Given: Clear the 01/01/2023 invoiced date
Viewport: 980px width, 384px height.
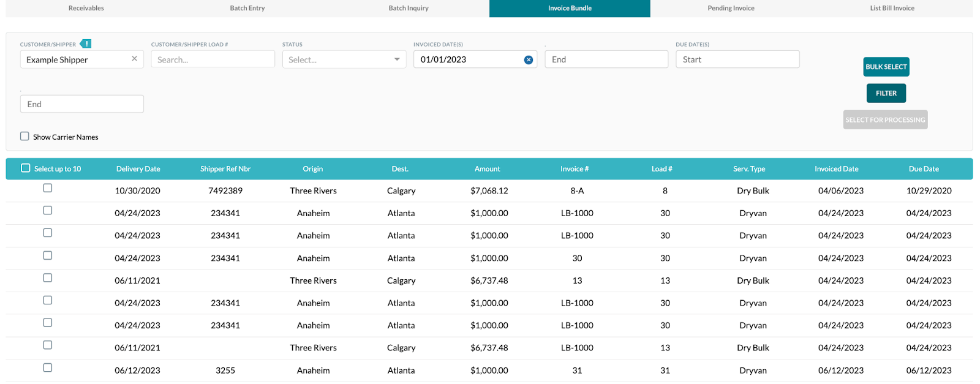Looking at the screenshot, I should pyautogui.click(x=528, y=59).
